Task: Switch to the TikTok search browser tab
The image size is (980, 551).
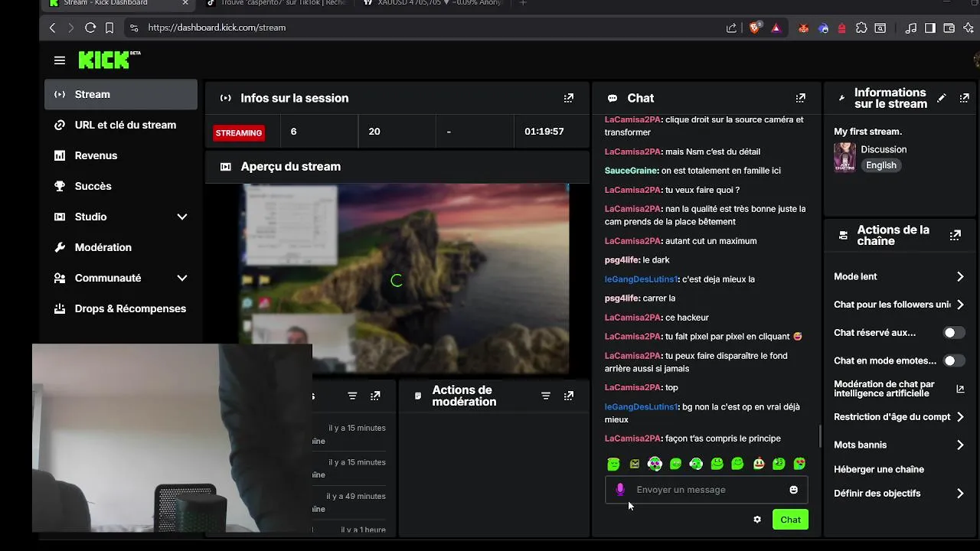Action: pos(276,3)
